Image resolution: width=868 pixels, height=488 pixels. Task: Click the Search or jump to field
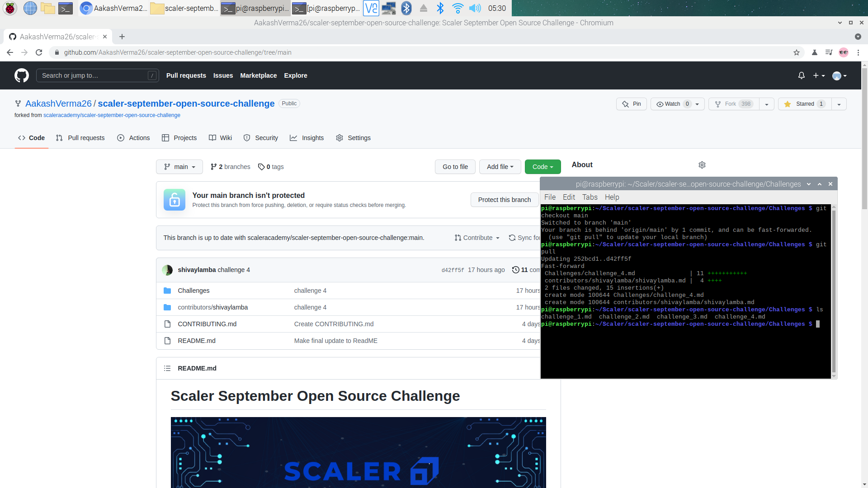(x=97, y=75)
